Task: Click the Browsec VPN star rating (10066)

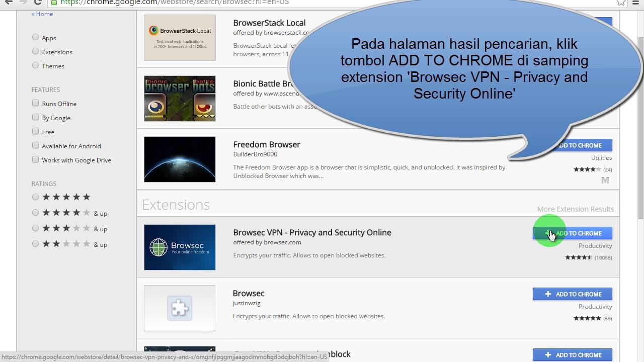Action: [x=588, y=257]
